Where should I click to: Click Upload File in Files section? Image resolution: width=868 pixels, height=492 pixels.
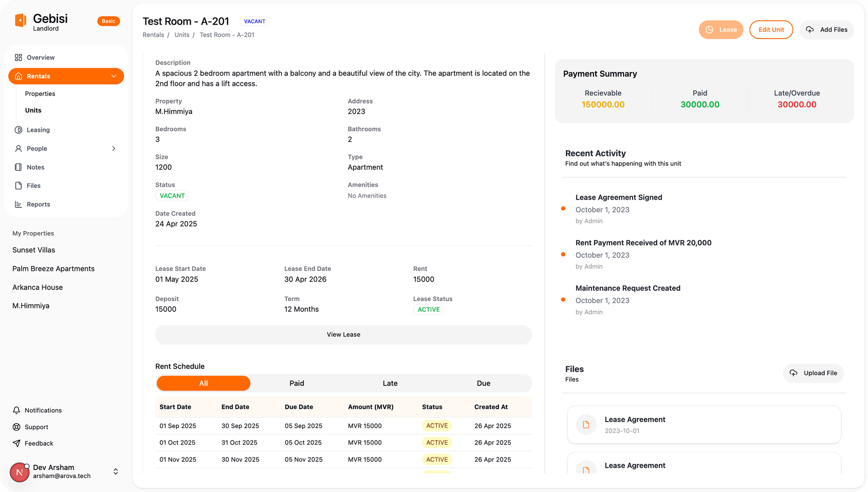[813, 373]
